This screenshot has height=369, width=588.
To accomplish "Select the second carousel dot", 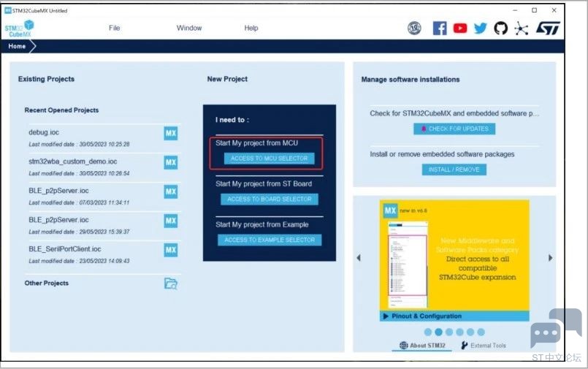I will (438, 332).
